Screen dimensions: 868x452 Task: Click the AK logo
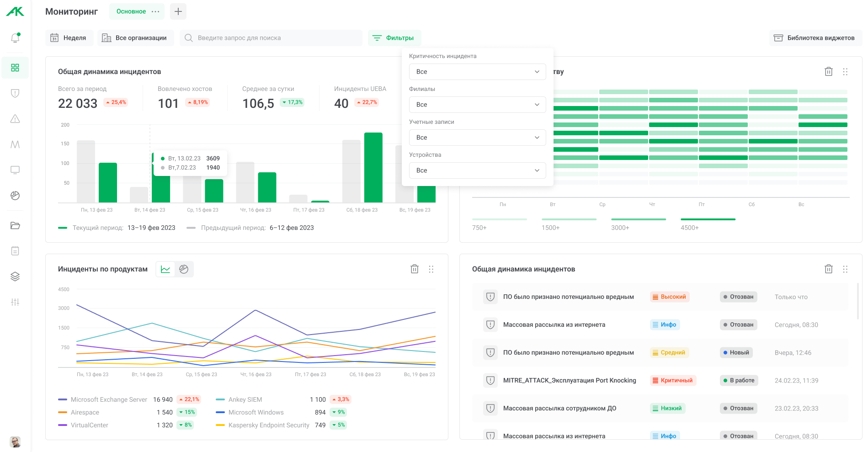click(x=15, y=11)
